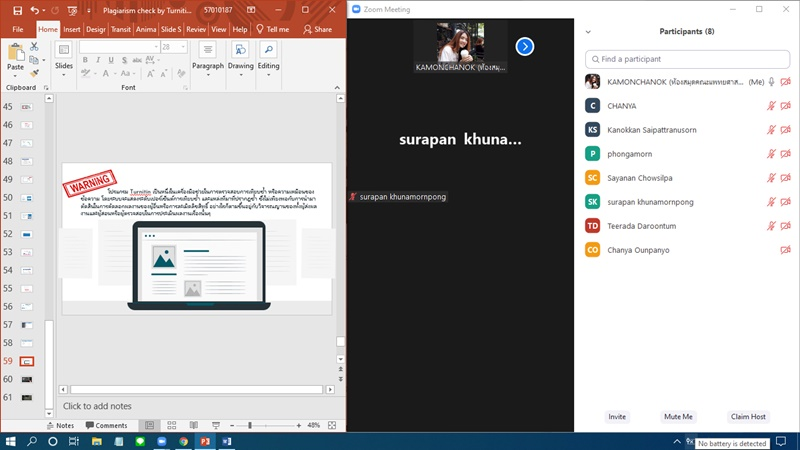This screenshot has height=450, width=800.
Task: Open the File menu
Action: [18, 30]
